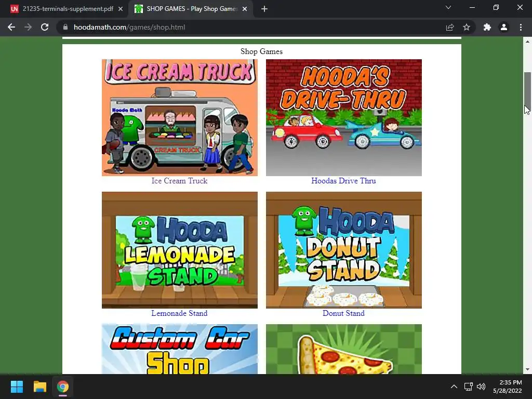The height and width of the screenshot is (399, 532).
Task: Follow the Ice Cream Truck link
Action: pos(179,181)
